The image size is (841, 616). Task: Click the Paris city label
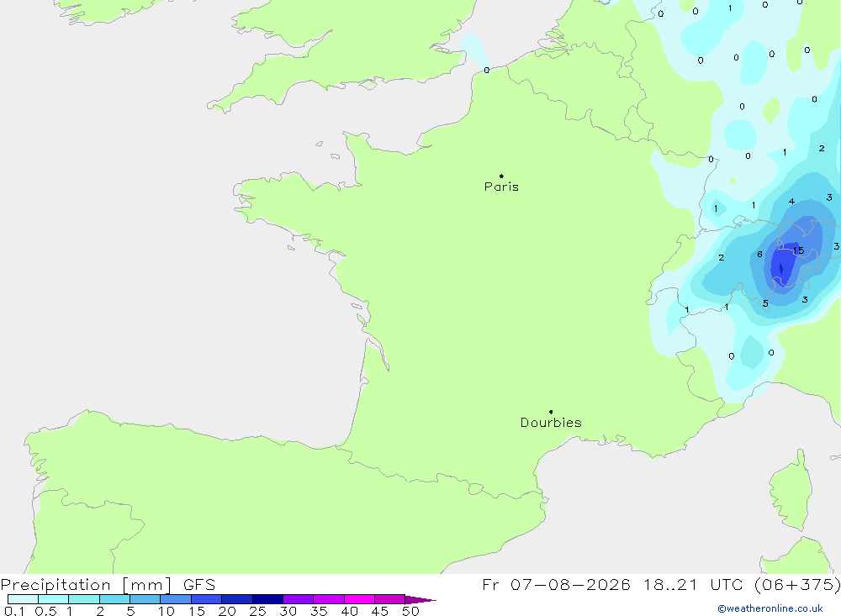pos(501,187)
